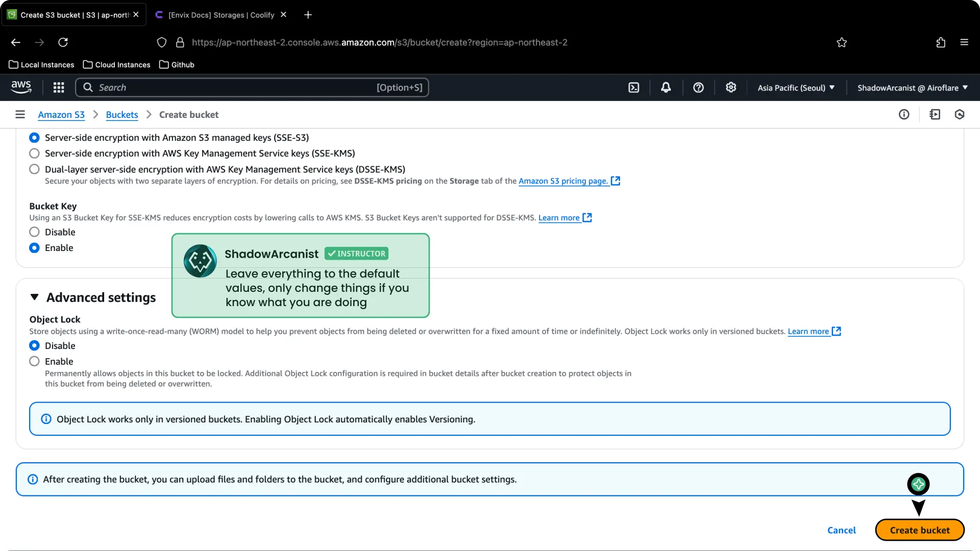The height and width of the screenshot is (551, 980).
Task: Open the notifications bell icon
Action: pyautogui.click(x=666, y=87)
